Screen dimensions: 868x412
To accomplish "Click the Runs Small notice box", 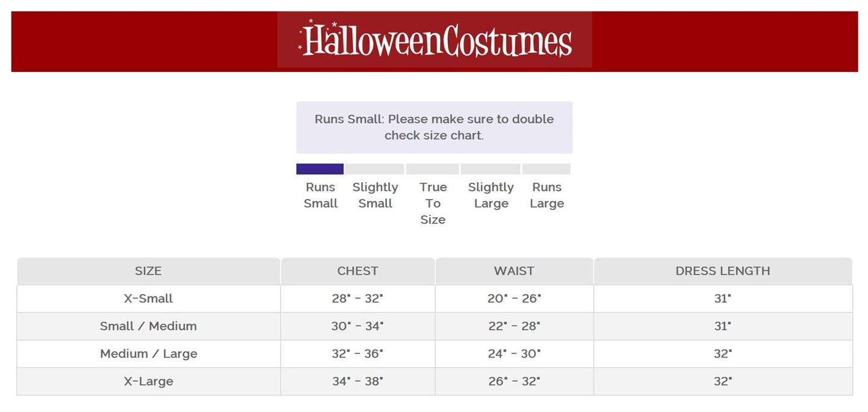I will (434, 127).
